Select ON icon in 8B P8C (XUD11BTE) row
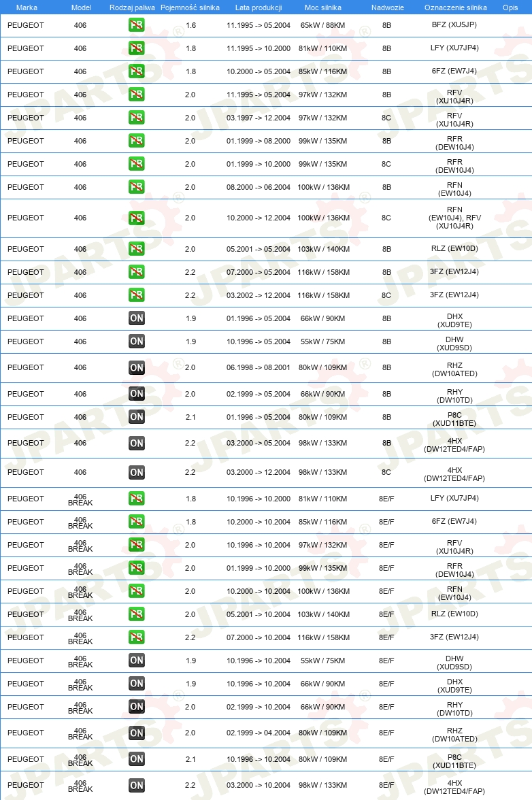Image resolution: width=532 pixels, height=800 pixels. tap(136, 417)
